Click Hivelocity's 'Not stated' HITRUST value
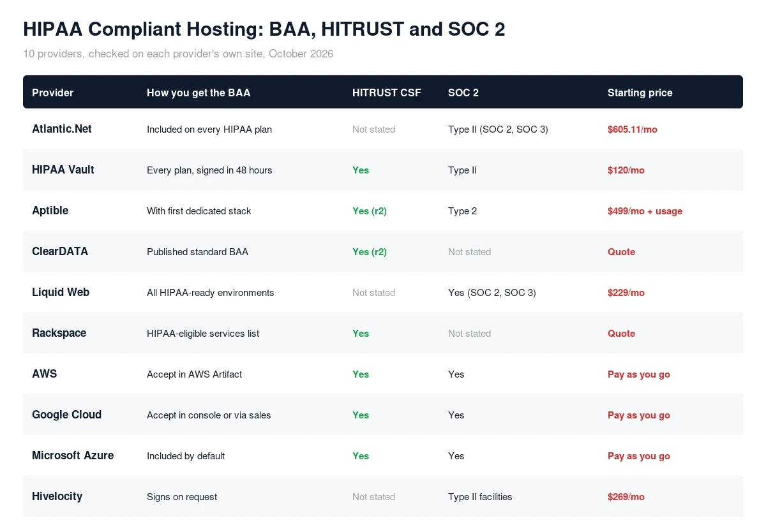Image resolution: width=766 pixels, height=532 pixels. 374,497
